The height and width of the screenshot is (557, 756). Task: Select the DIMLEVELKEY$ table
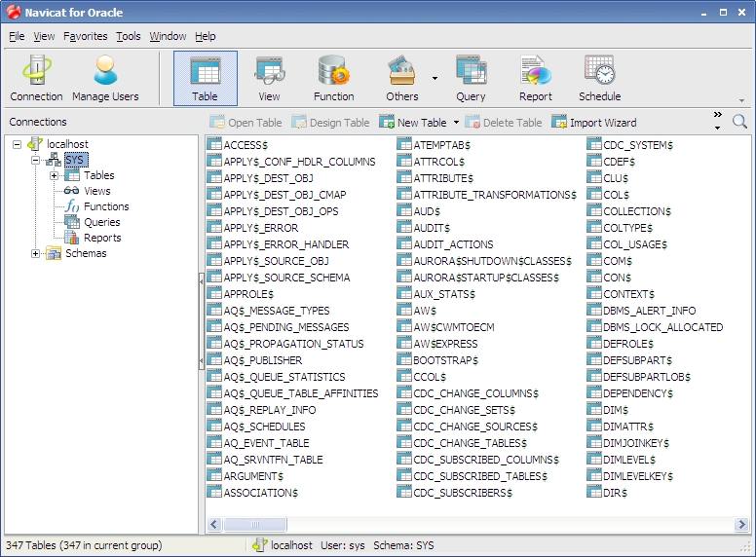pyautogui.click(x=638, y=476)
